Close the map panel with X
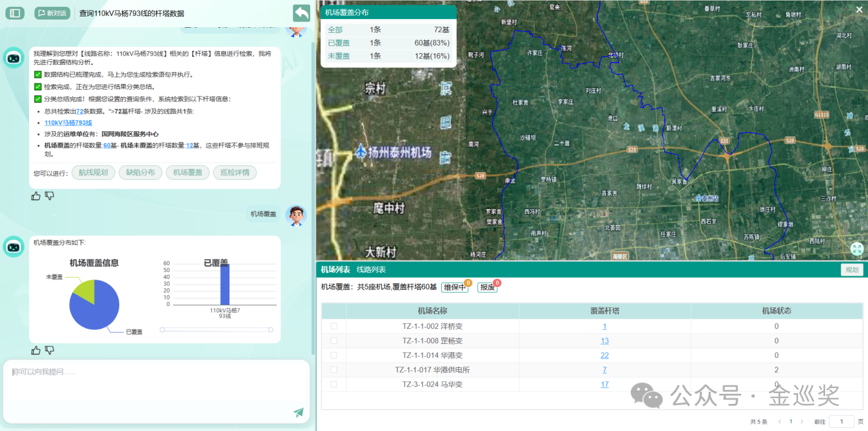The width and height of the screenshot is (868, 431). pyautogui.click(x=859, y=9)
